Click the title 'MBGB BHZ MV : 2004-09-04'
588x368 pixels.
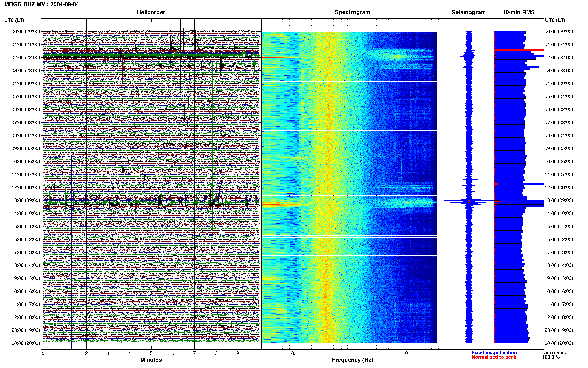[x=42, y=4]
